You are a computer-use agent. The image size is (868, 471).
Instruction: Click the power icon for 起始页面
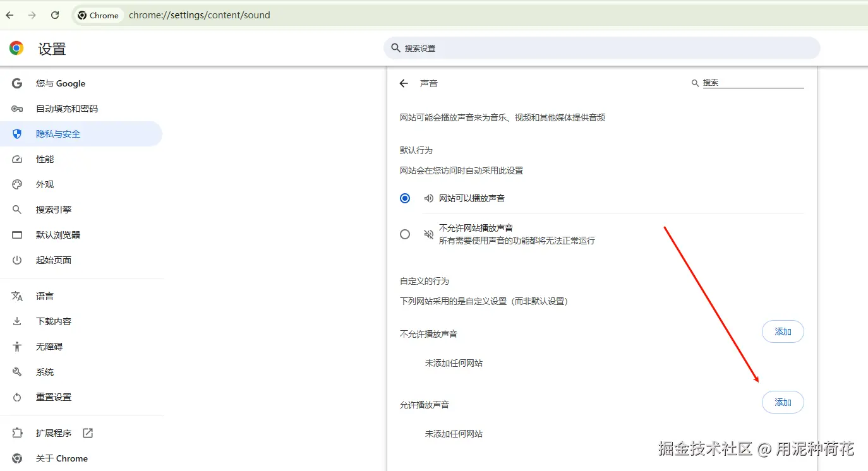tap(17, 260)
